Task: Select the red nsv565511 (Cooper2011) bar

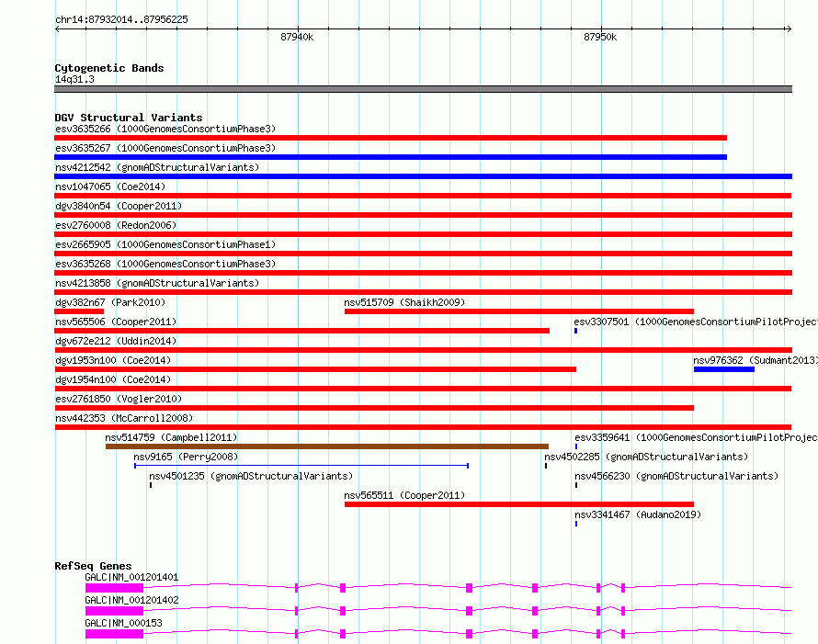Action: (519, 504)
